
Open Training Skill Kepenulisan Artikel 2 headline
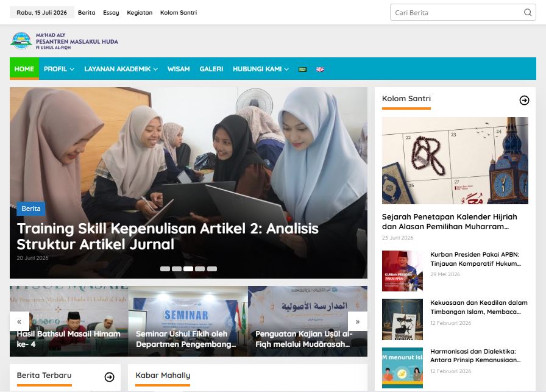pos(168,237)
